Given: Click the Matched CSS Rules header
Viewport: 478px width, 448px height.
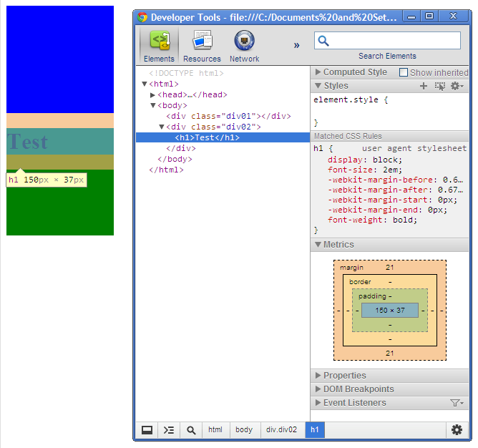Looking at the screenshot, I should click(389, 136).
